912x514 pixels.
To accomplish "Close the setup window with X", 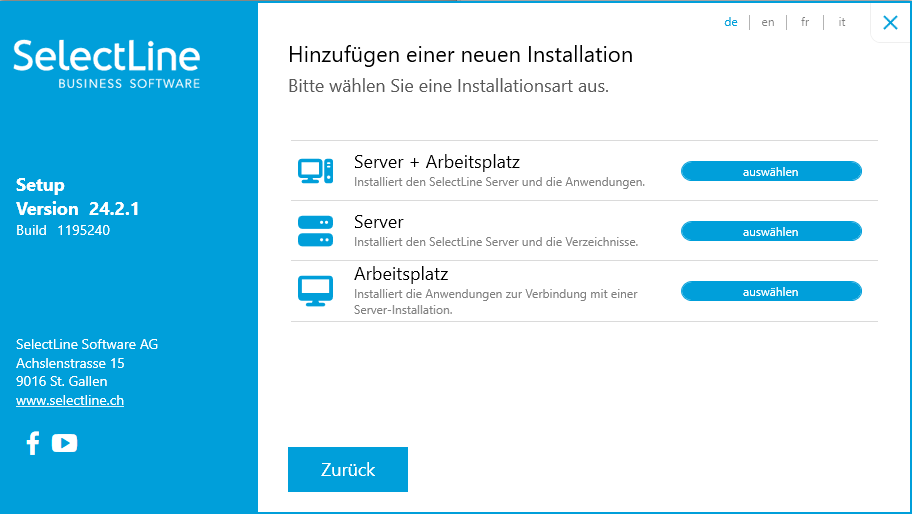I will (x=890, y=23).
